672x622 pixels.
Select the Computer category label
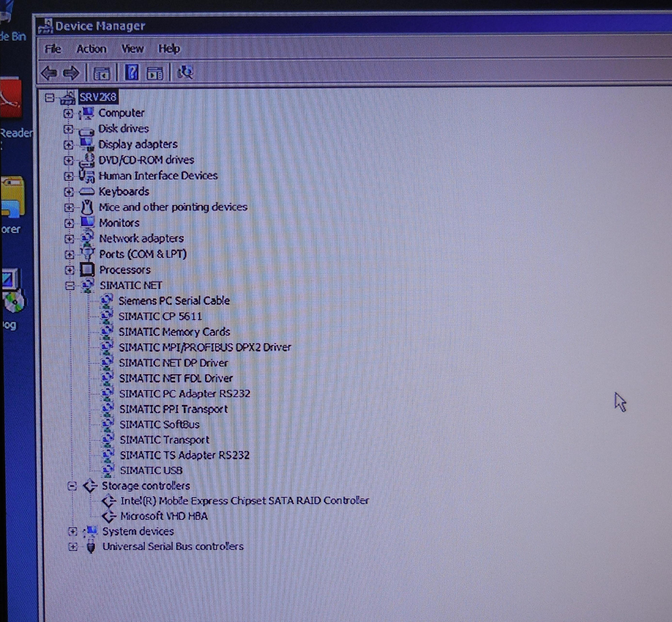(x=121, y=113)
